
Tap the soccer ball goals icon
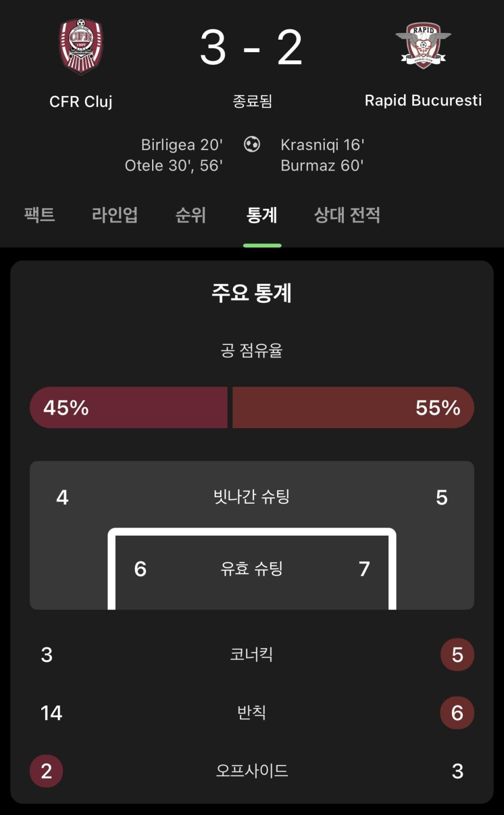point(252,144)
